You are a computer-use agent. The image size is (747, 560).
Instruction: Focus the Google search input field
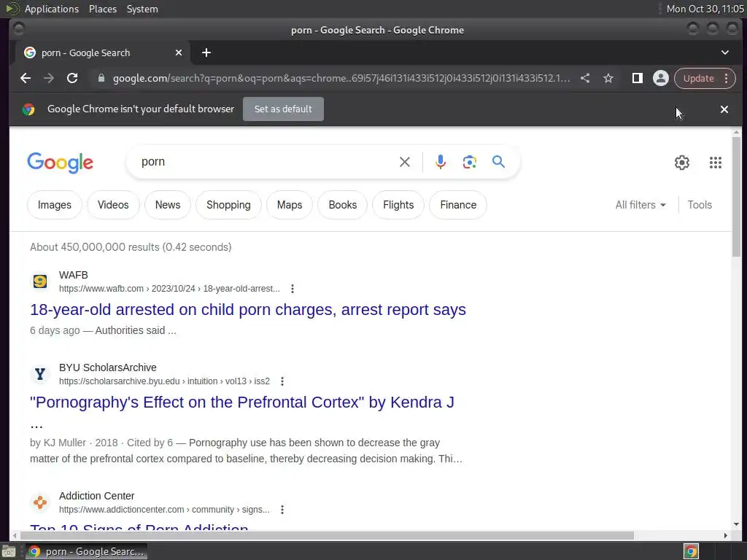click(267, 162)
